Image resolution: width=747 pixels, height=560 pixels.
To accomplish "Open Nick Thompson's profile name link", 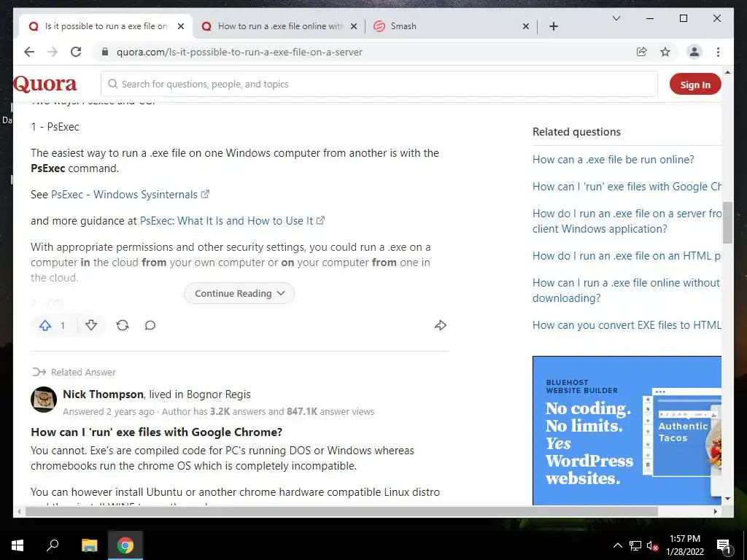I will pos(103,394).
